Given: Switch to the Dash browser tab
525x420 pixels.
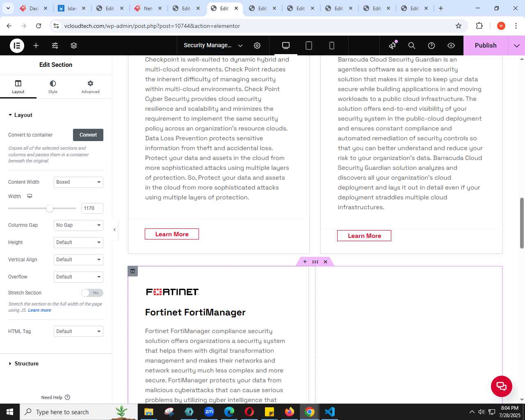Looking at the screenshot, I should click(33, 8).
